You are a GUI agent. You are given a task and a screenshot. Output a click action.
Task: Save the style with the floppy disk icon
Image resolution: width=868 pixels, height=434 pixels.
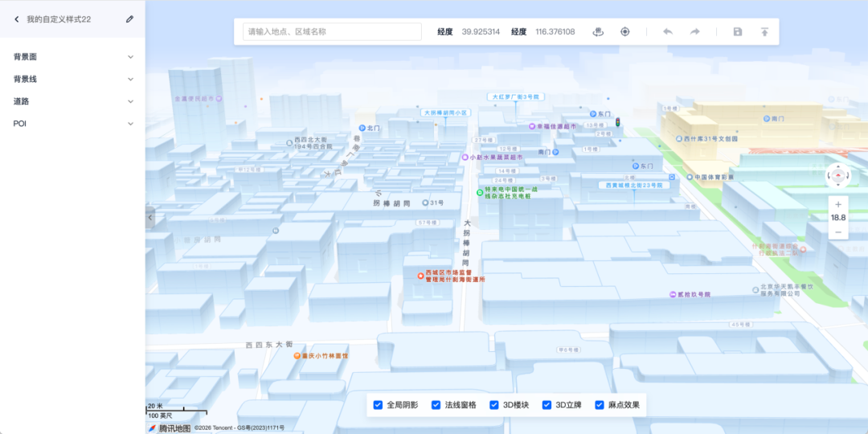[x=737, y=31]
